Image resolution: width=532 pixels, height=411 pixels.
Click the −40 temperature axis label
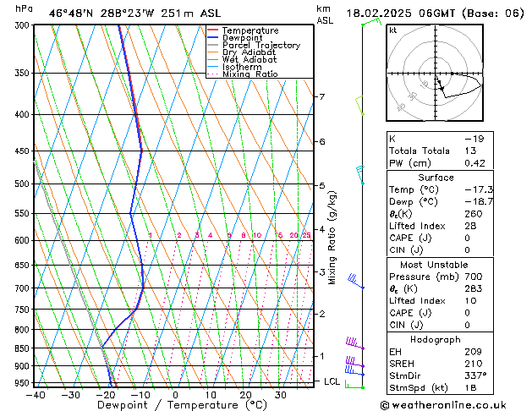36,395
